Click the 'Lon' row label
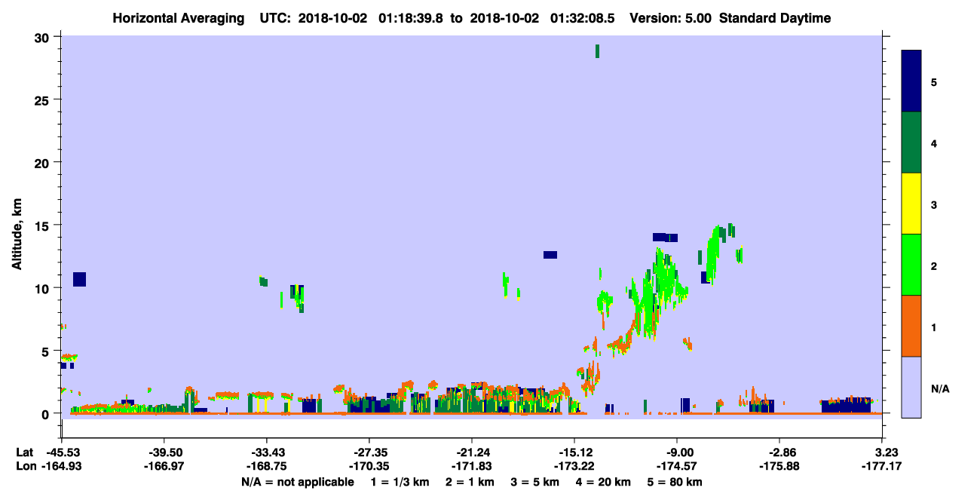This screenshot has height=503, width=980. tap(25, 466)
